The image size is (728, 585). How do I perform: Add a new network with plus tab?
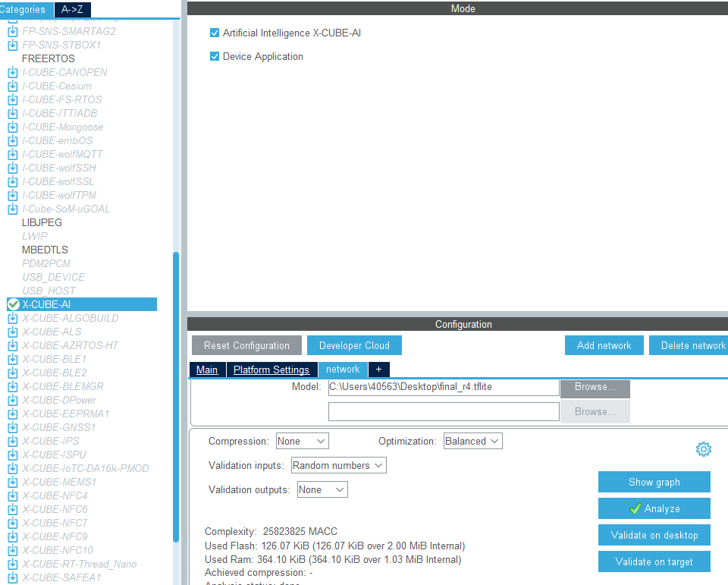[x=379, y=370]
